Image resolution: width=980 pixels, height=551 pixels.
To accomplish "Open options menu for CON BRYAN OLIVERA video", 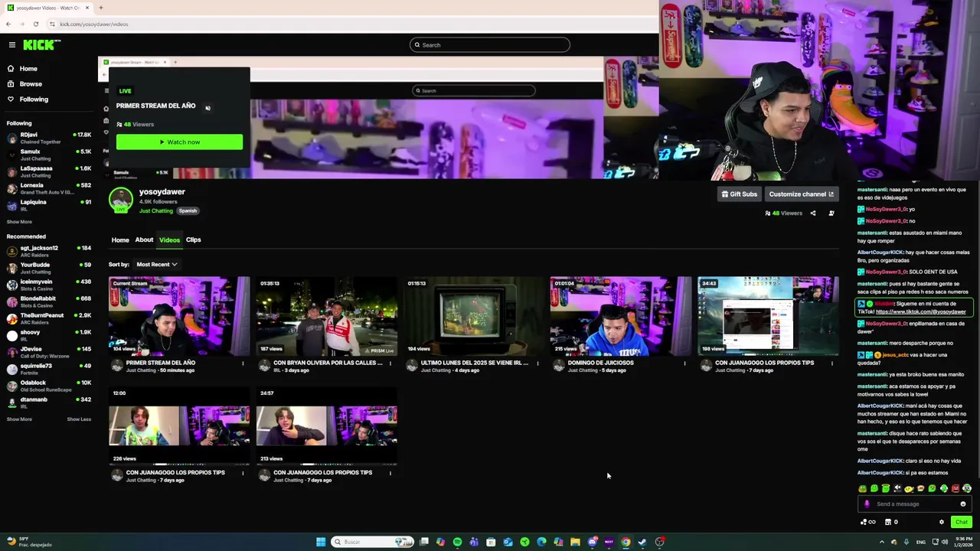I will (390, 364).
